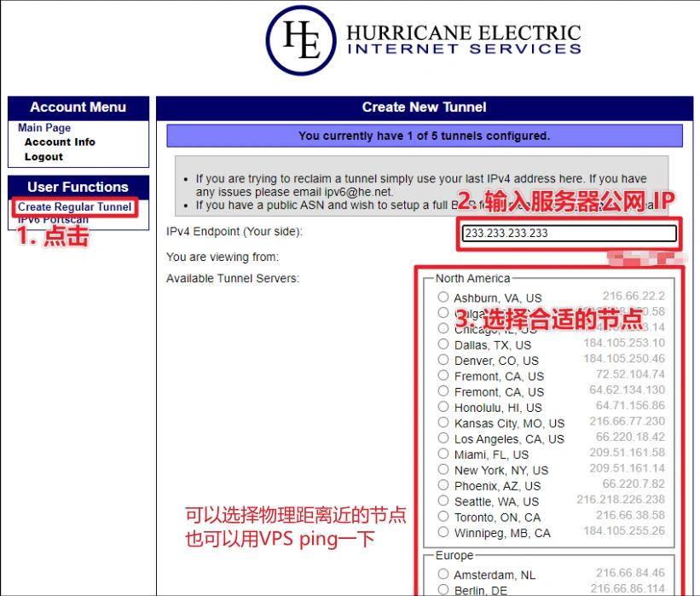Viewport: 700px width, 596px height.
Task: Click the Logout link
Action: (x=43, y=157)
